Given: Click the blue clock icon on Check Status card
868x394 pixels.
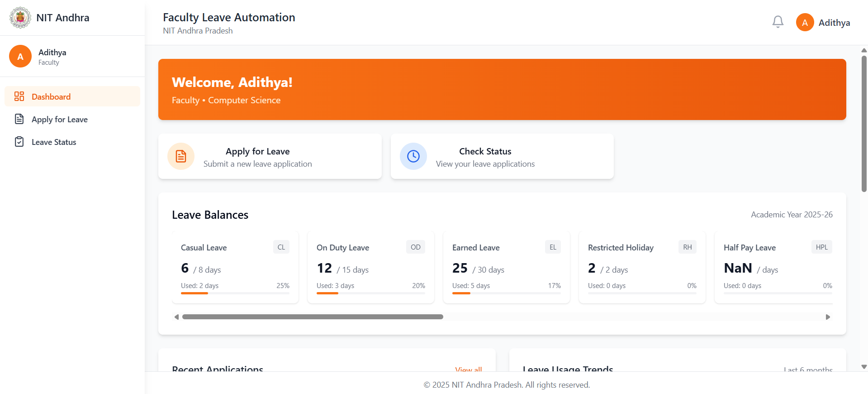Looking at the screenshot, I should (x=413, y=156).
